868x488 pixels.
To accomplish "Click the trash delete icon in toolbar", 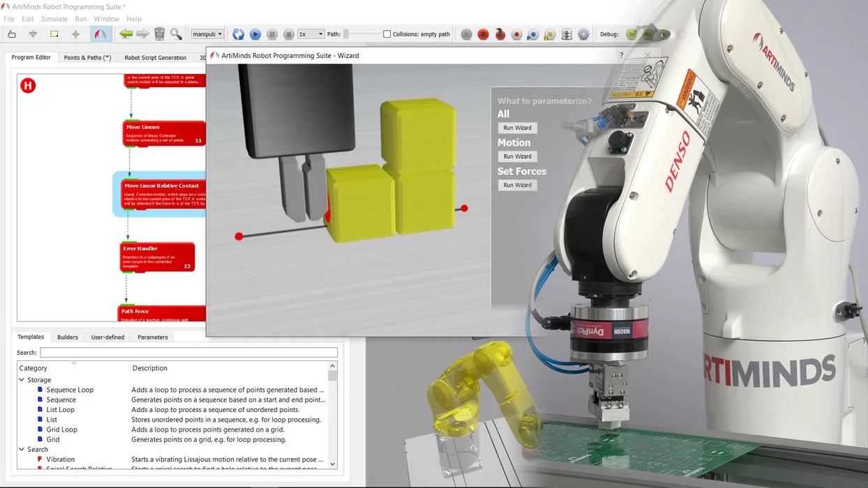I will pyautogui.click(x=159, y=33).
